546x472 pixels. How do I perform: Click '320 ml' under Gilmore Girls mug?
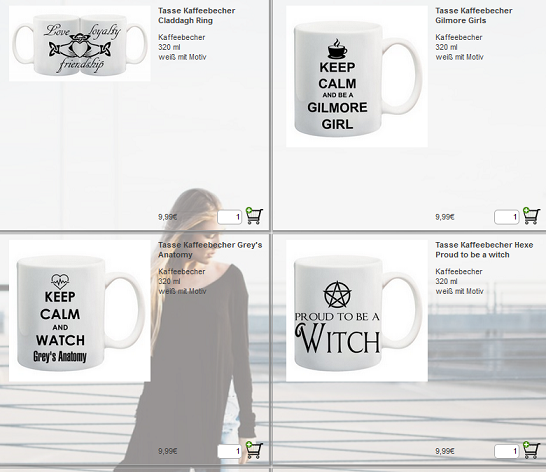click(x=446, y=47)
